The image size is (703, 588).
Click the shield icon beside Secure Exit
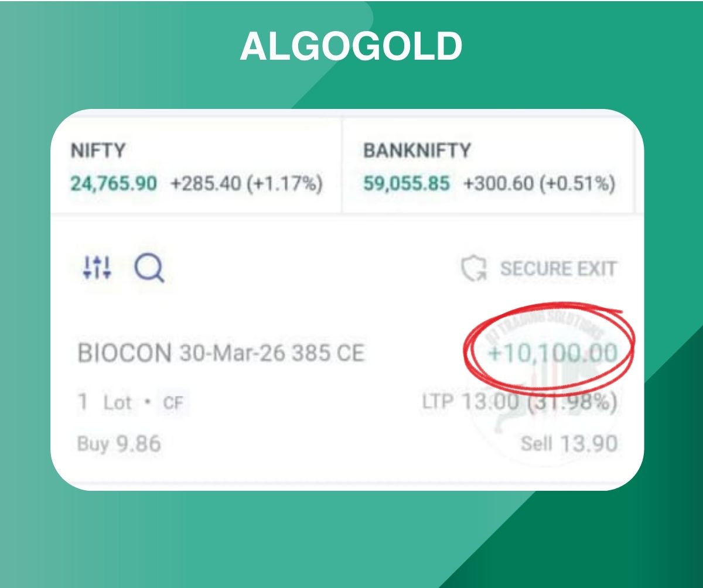pyautogui.click(x=473, y=269)
